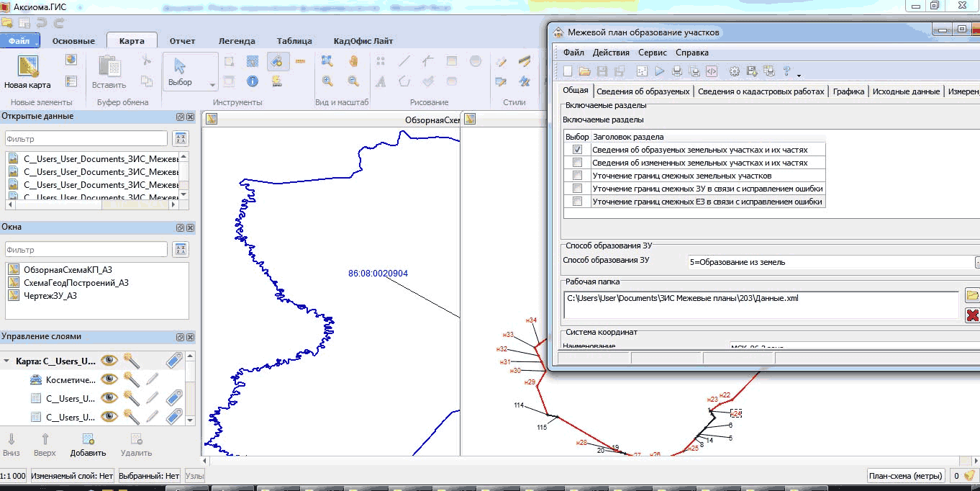Image resolution: width=980 pixels, height=491 pixels.
Task: Switch to the Легенда ribbon tab
Action: (237, 41)
